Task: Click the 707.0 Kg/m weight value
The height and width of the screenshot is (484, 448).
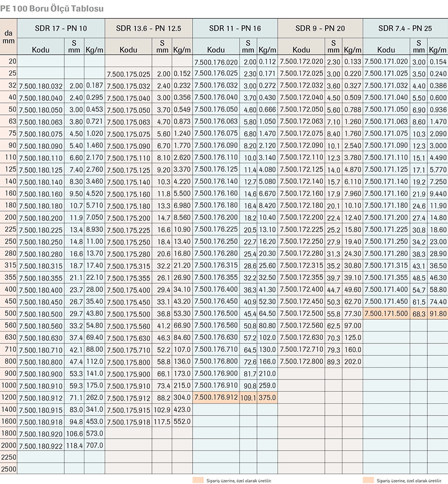Action: [x=94, y=445]
